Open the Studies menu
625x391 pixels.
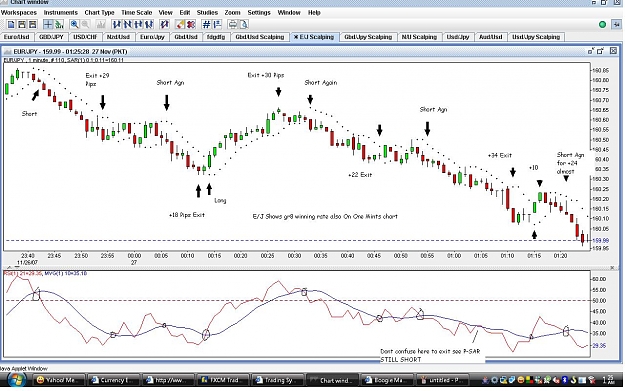[x=207, y=12]
